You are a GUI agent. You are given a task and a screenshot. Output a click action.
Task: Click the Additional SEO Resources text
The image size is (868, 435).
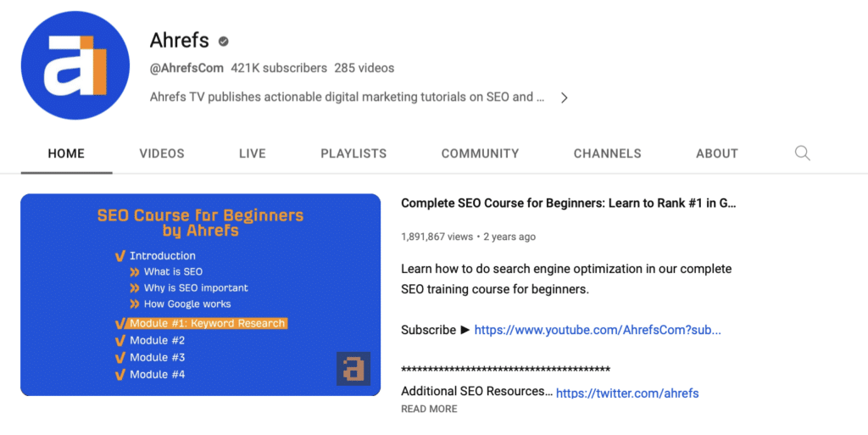click(476, 391)
